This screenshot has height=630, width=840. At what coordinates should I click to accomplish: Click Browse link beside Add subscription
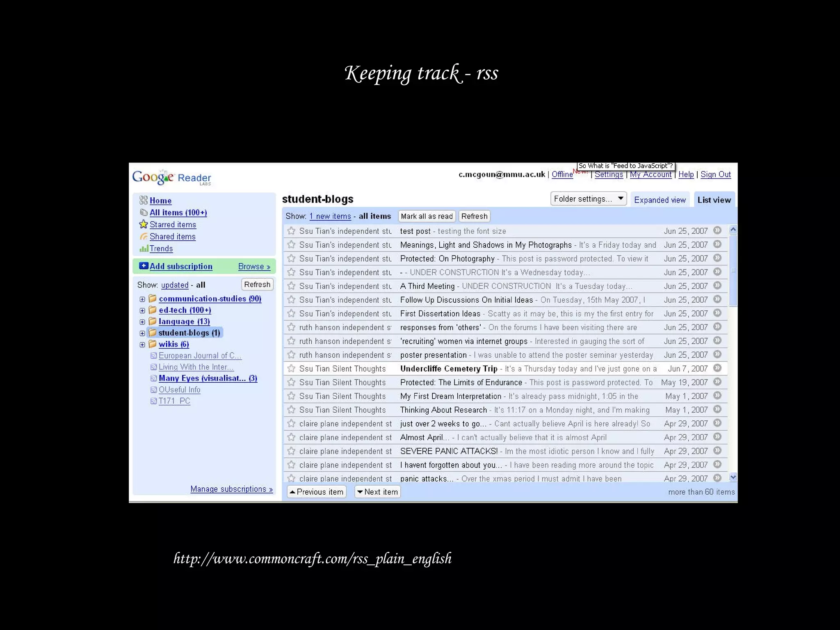(x=254, y=266)
